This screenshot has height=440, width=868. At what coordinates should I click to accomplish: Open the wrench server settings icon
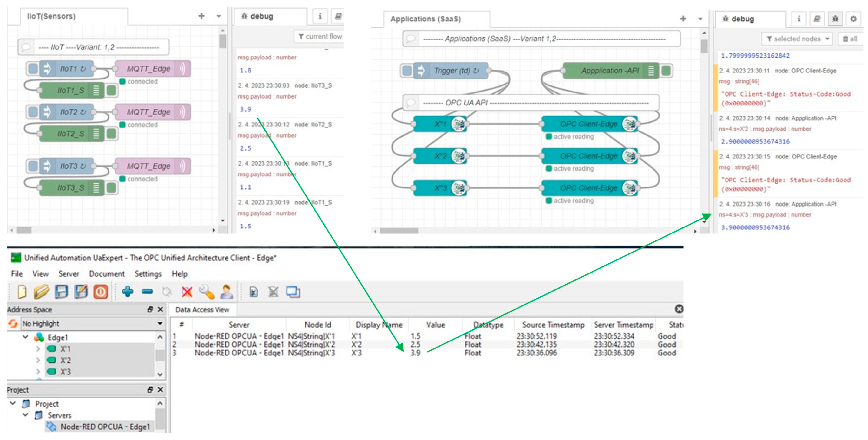[x=207, y=292]
